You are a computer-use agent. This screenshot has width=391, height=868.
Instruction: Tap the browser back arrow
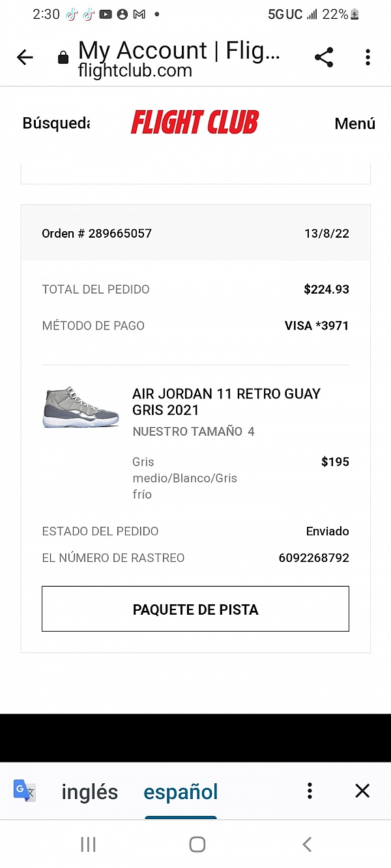pyautogui.click(x=25, y=58)
